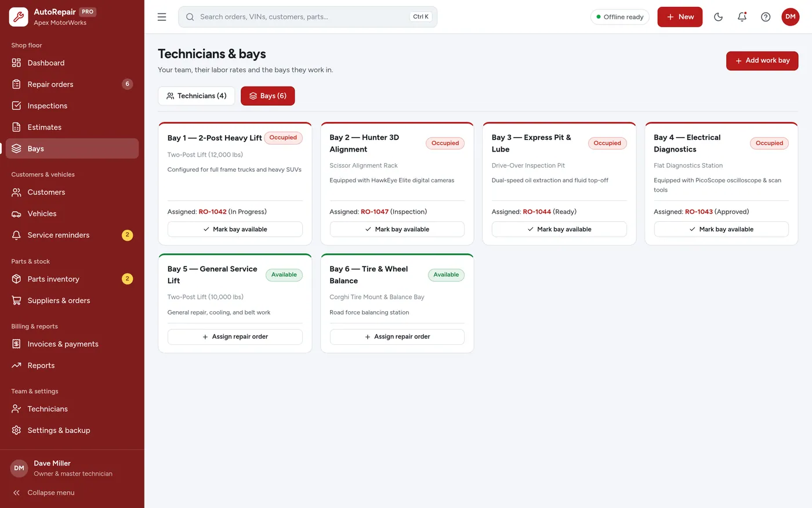Click the Suppliers & orders cart icon

(16, 301)
